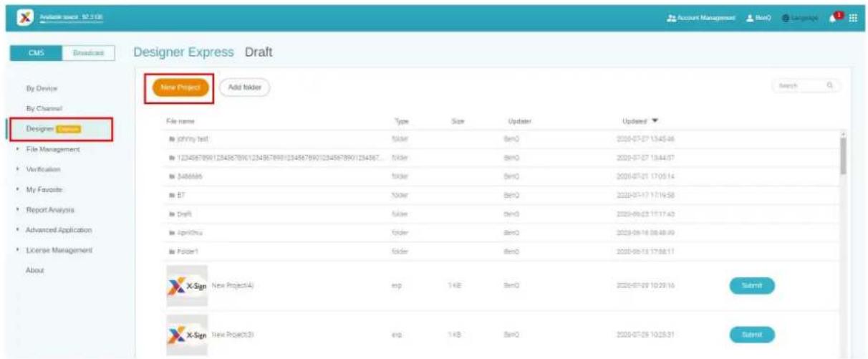Image resolution: width=868 pixels, height=359 pixels.
Task: Click the Updated column header label
Action: (x=636, y=123)
